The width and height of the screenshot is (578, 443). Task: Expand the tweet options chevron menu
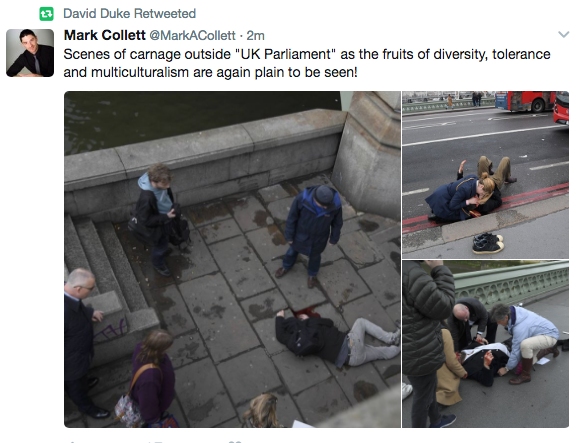click(x=563, y=35)
